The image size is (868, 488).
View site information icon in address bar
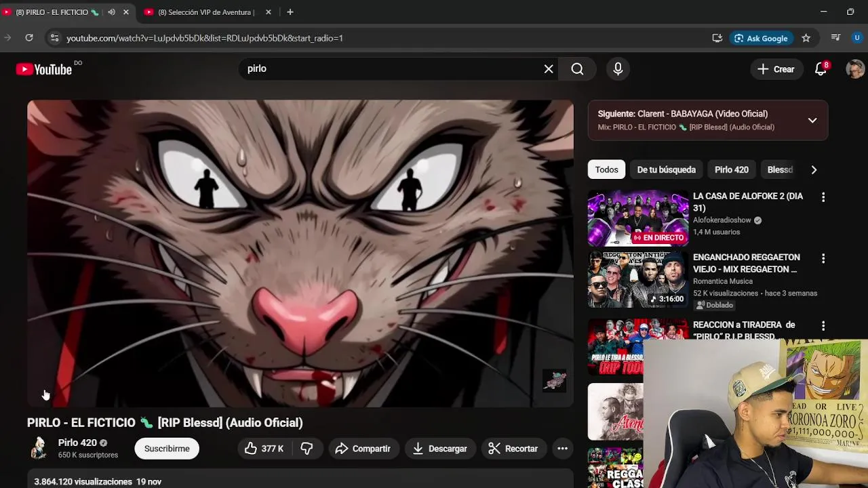tap(54, 38)
